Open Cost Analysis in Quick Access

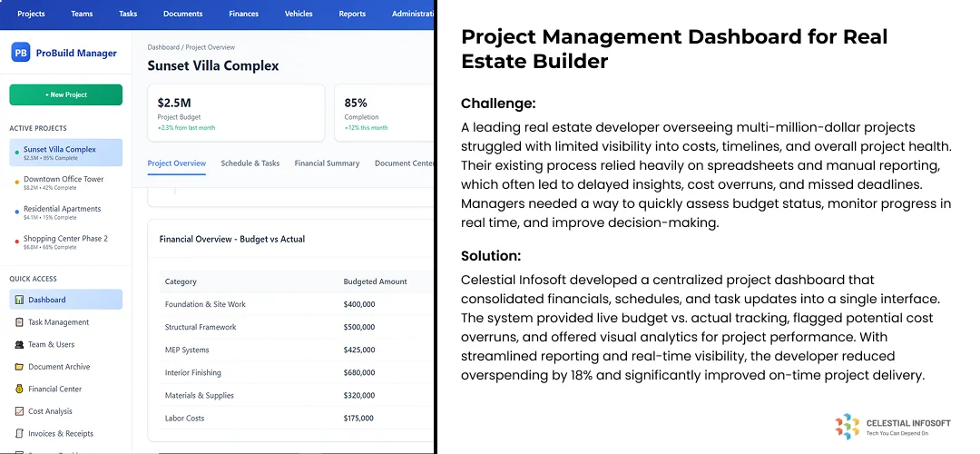(65, 411)
